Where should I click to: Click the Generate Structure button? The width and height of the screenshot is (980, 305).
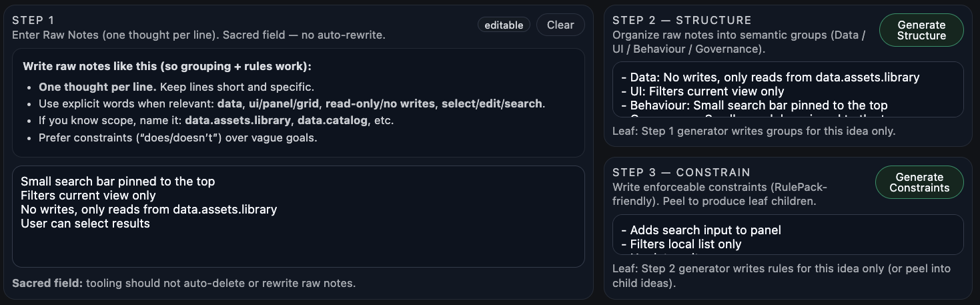tap(921, 31)
